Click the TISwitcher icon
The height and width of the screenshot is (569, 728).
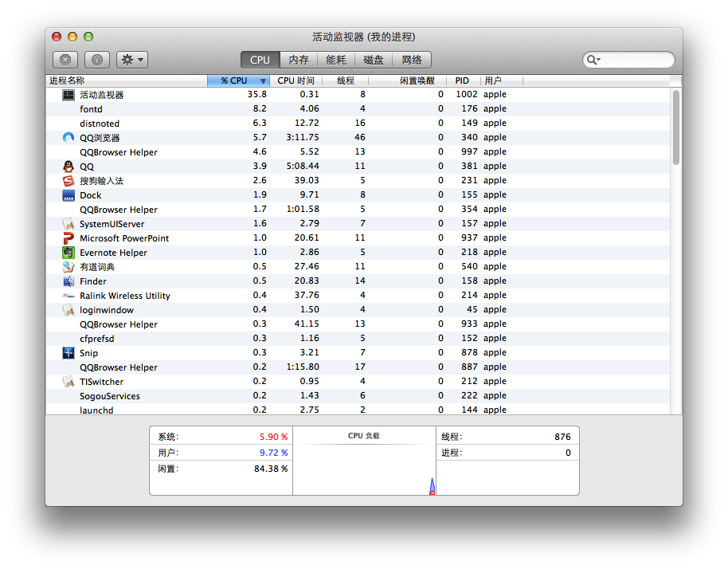coord(68,382)
